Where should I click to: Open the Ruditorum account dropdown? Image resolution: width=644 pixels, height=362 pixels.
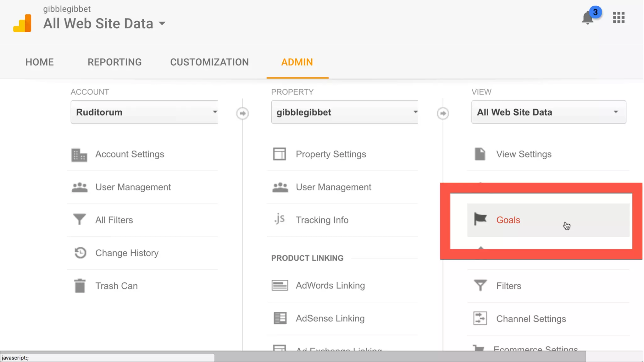pos(144,112)
